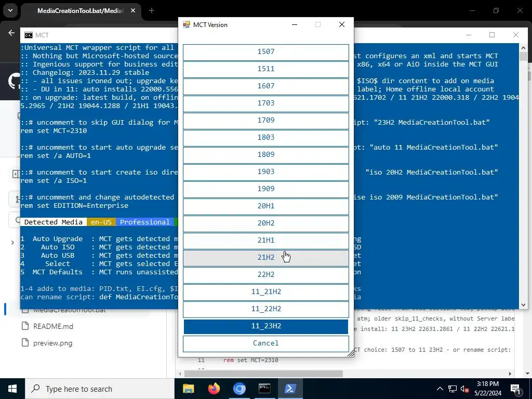The height and width of the screenshot is (399, 532).
Task: Choose version 21H1
Action: tap(265, 241)
